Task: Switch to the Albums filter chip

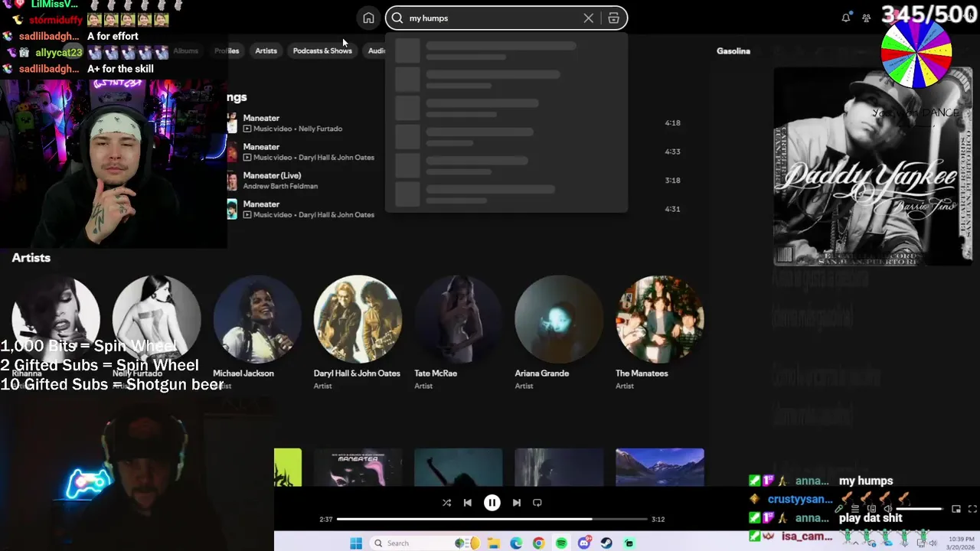Action: (185, 51)
